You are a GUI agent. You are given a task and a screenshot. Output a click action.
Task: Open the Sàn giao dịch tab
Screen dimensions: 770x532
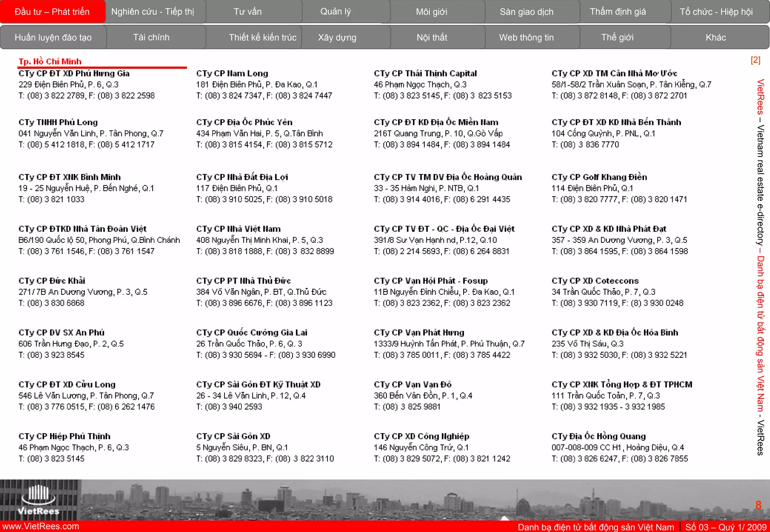click(x=532, y=12)
